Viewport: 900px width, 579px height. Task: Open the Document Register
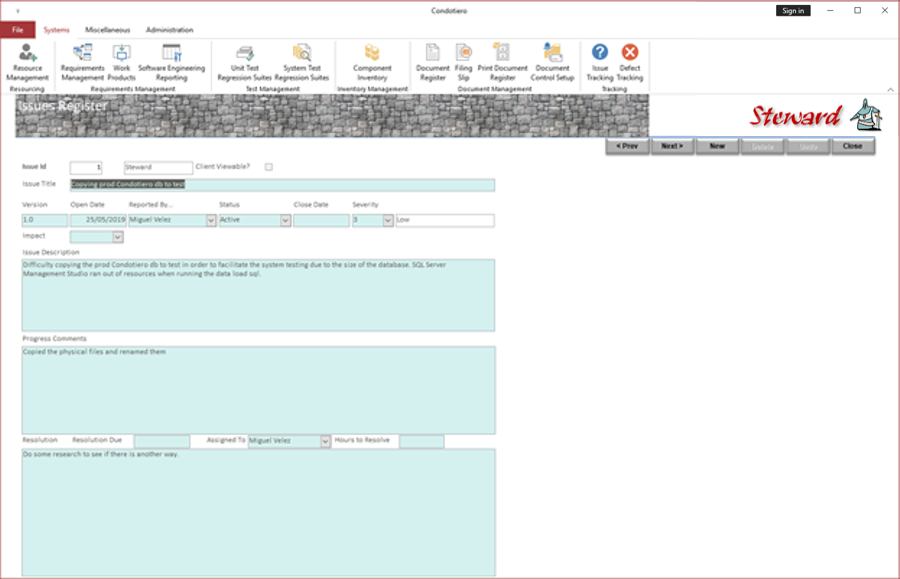coord(432,62)
